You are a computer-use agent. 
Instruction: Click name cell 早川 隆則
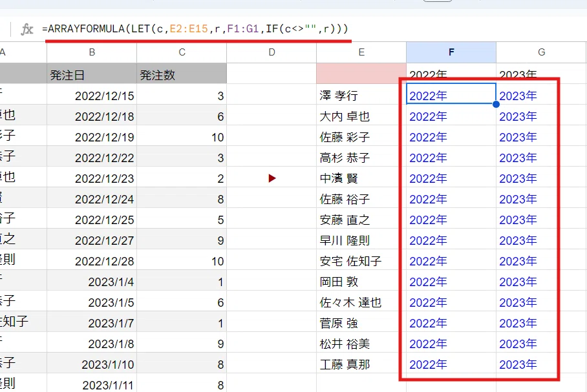pyautogui.click(x=361, y=239)
